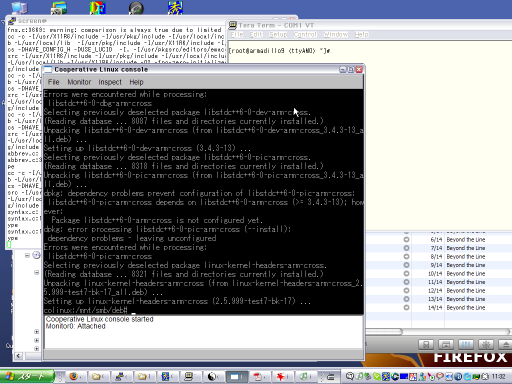Image resolution: width=512 pixels, height=384 pixels.
Task: Open File menu in Tera Term window
Action: point(237,34)
